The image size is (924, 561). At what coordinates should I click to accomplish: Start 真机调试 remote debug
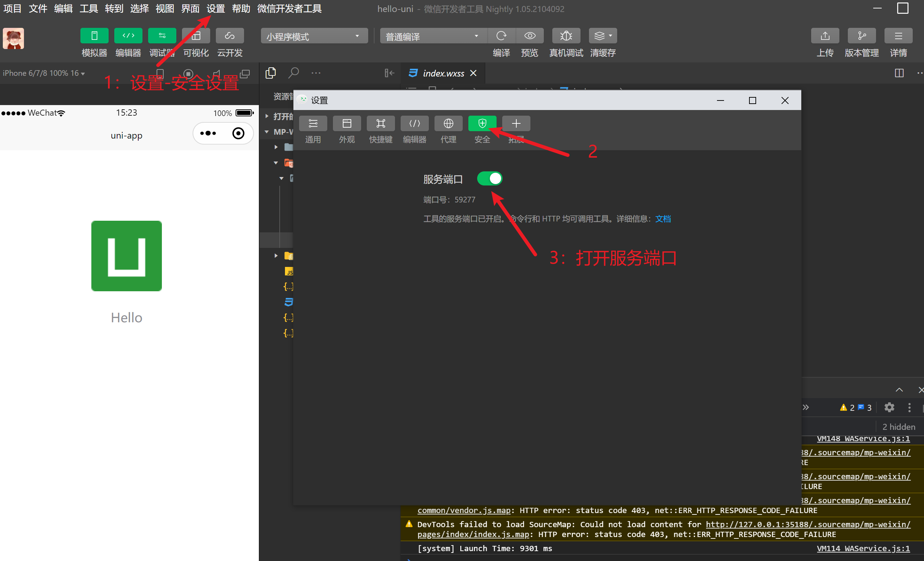coord(566,36)
